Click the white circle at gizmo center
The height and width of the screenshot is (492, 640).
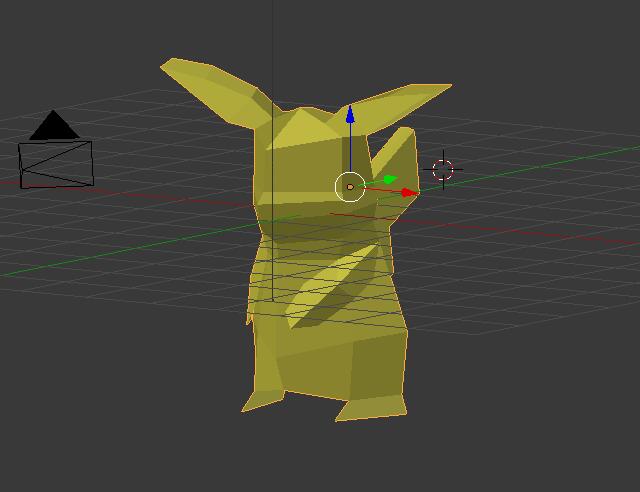pos(350,187)
